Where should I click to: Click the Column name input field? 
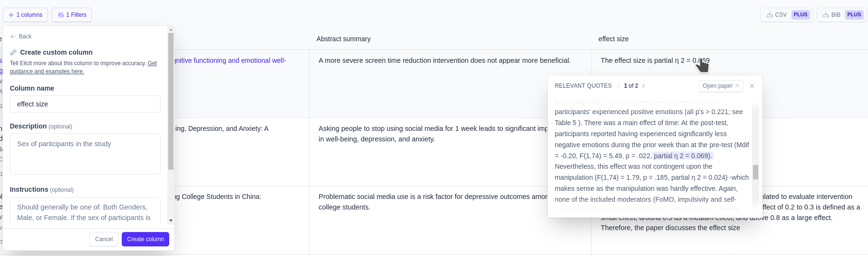(x=85, y=104)
